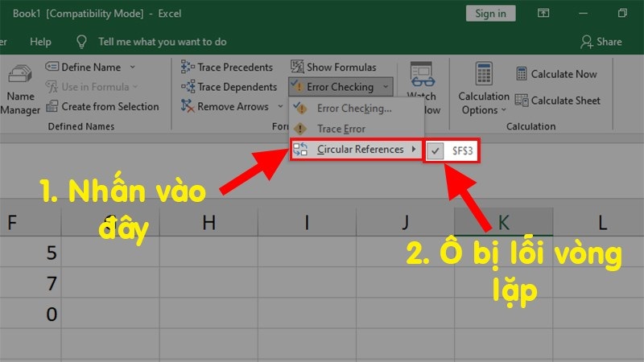
Task: Click the Sign in button
Action: (x=490, y=14)
